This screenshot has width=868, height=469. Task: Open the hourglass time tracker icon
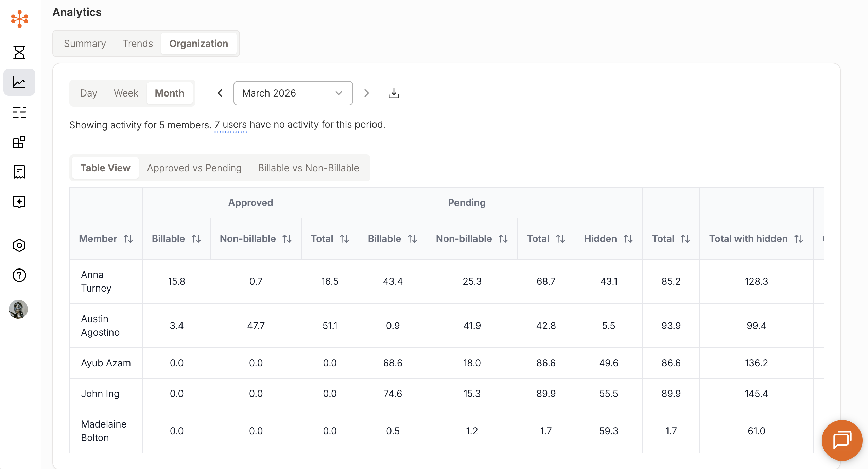click(x=19, y=52)
